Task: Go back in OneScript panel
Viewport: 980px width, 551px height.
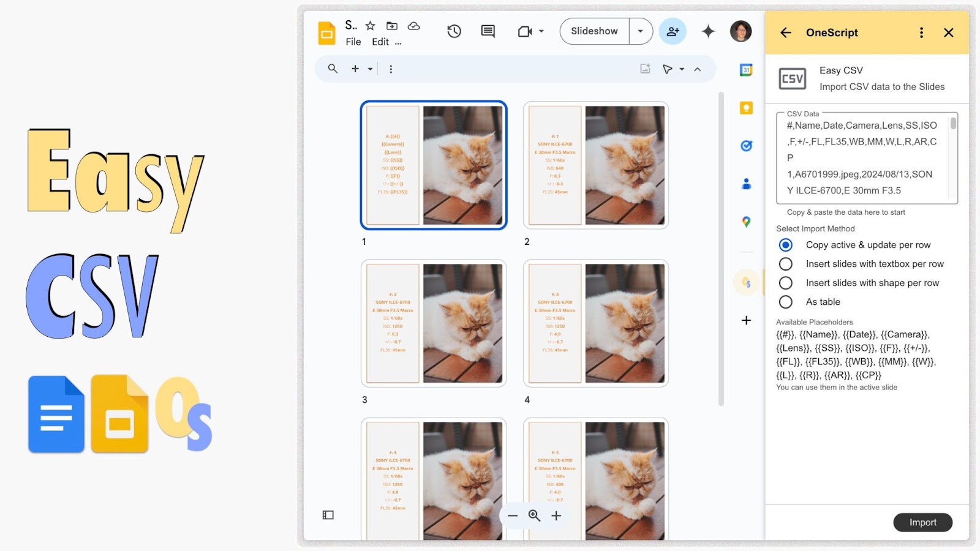Action: tap(786, 32)
